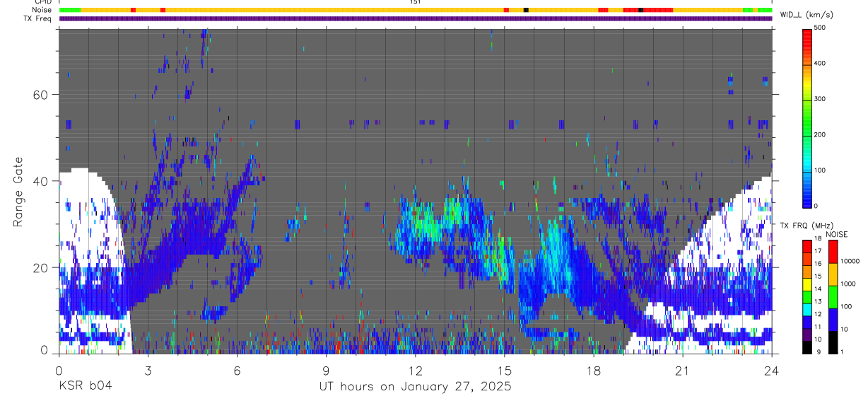
Task: Click the 400 tick on the width color scale
Action: pyautogui.click(x=821, y=63)
